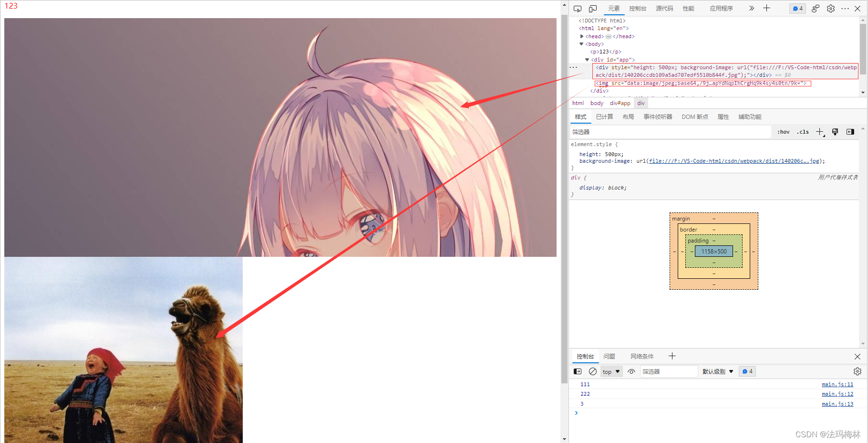Add a new style rule with plus icon

[820, 132]
